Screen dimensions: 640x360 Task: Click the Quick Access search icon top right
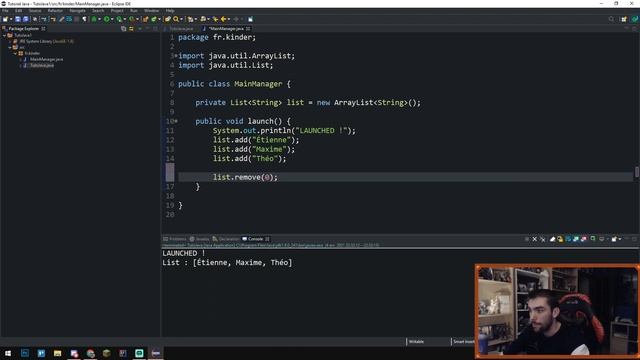pyautogui.click(x=611, y=19)
